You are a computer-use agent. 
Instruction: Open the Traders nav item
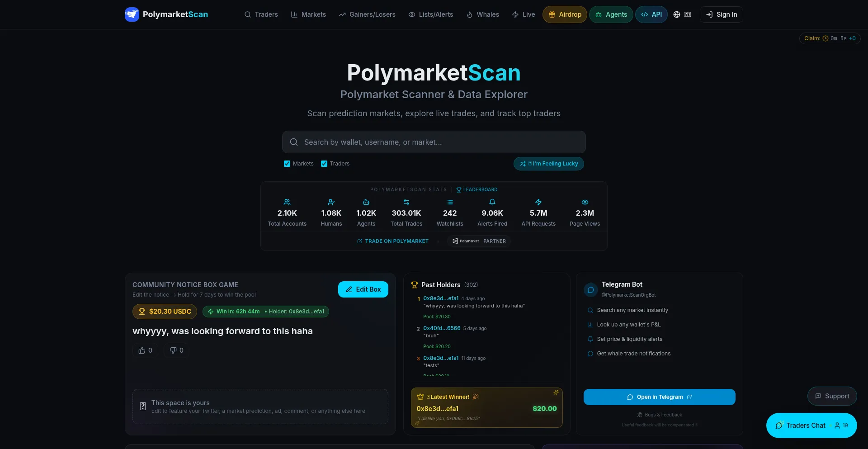point(261,14)
